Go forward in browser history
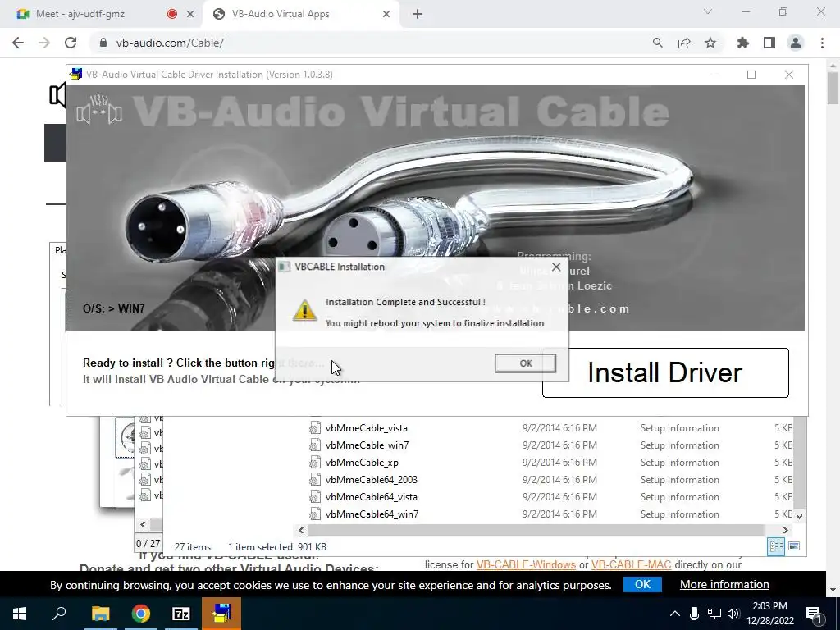 point(44,43)
